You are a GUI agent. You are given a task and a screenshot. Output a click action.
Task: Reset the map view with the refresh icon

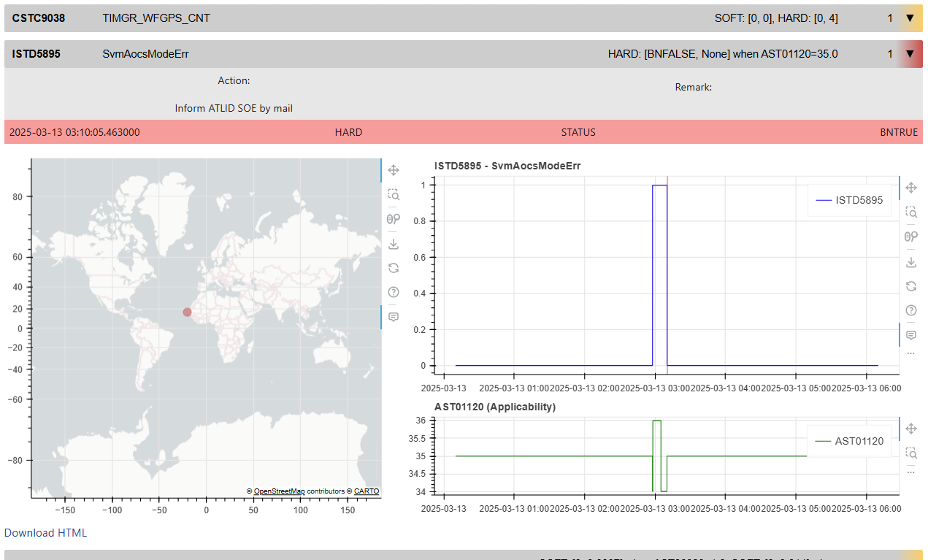tap(394, 268)
